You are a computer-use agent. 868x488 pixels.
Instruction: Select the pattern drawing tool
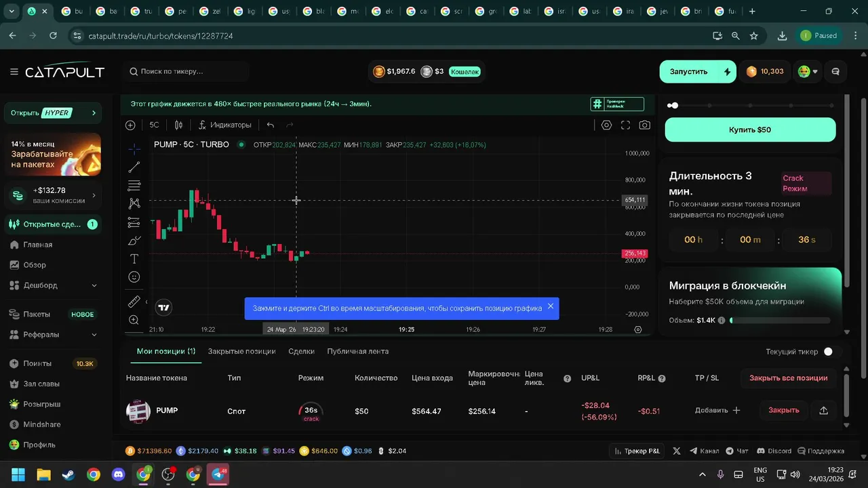coord(134,203)
